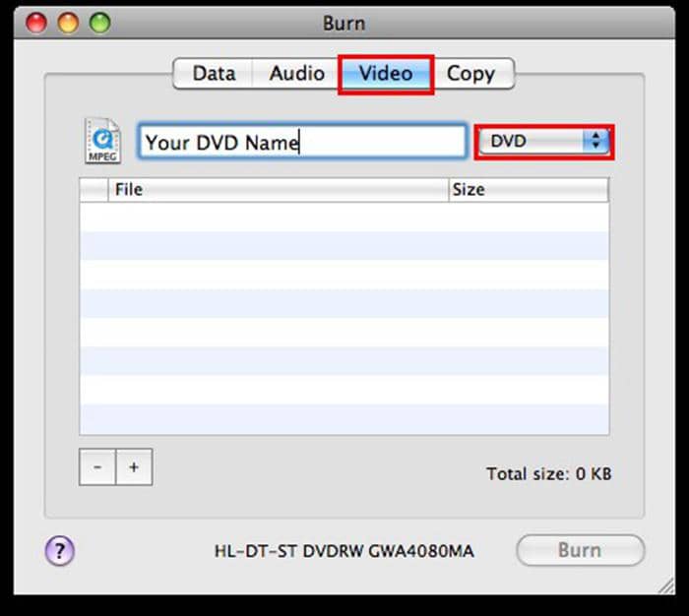Viewport: 689px width, 616px height.
Task: Switch to the Data tab
Action: pyautogui.click(x=214, y=74)
